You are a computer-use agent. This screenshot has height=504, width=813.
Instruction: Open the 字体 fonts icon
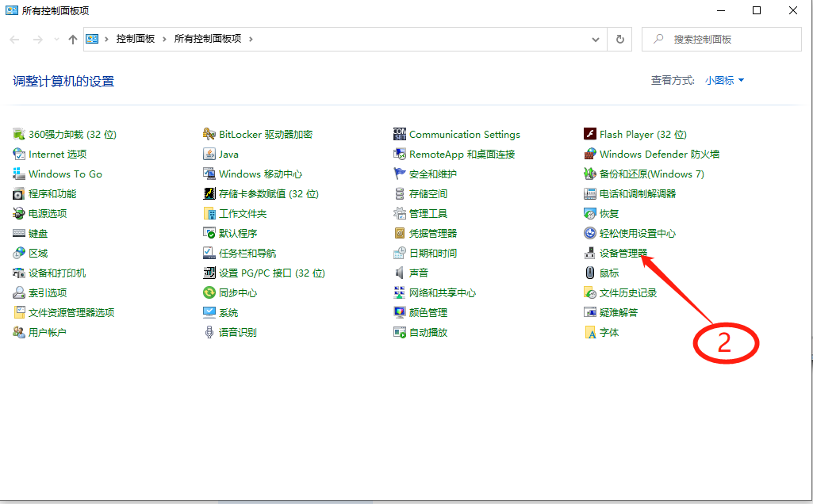589,333
